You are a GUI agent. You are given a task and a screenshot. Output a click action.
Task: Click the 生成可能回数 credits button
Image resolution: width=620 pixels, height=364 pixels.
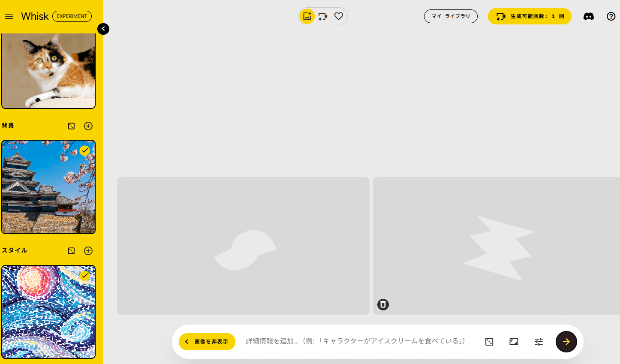coord(530,16)
